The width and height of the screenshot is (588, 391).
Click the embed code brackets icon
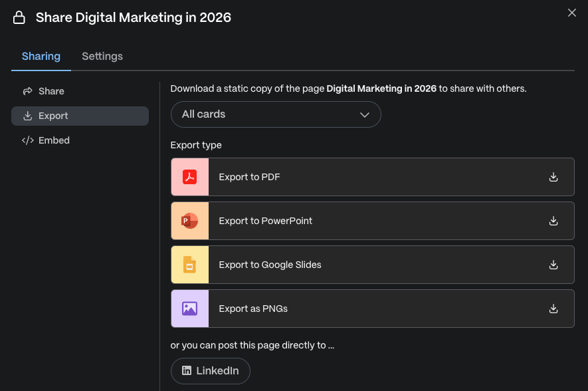point(28,140)
